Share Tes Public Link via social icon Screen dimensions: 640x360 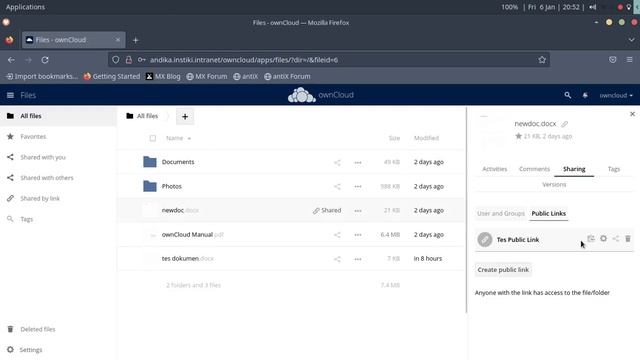point(616,238)
